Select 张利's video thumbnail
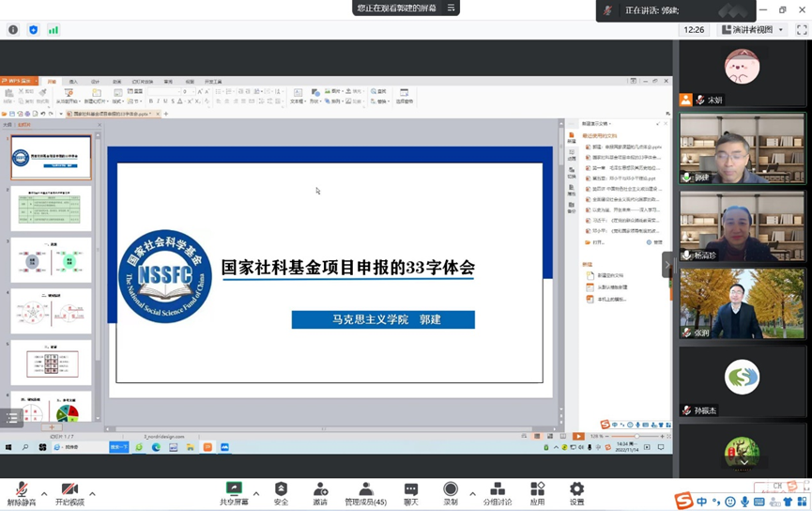 click(x=742, y=304)
